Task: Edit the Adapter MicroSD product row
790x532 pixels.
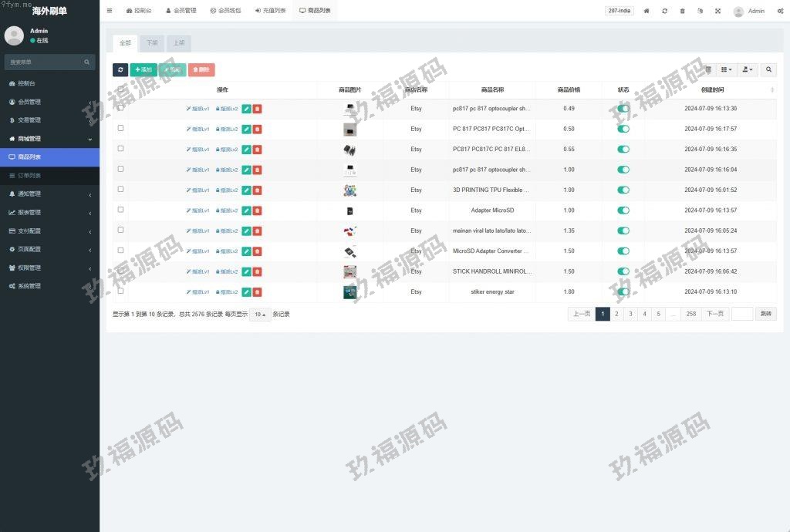Action: click(x=246, y=210)
